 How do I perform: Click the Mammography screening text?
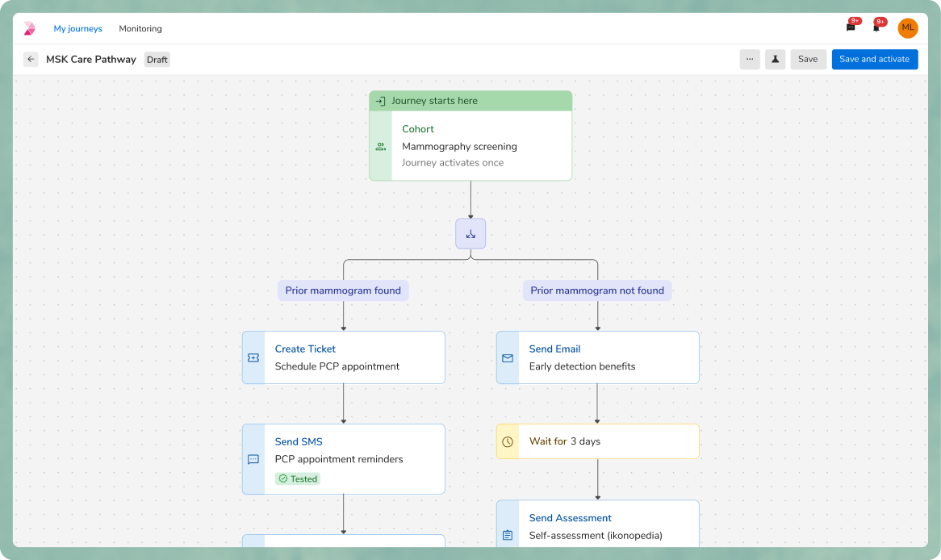point(459,146)
